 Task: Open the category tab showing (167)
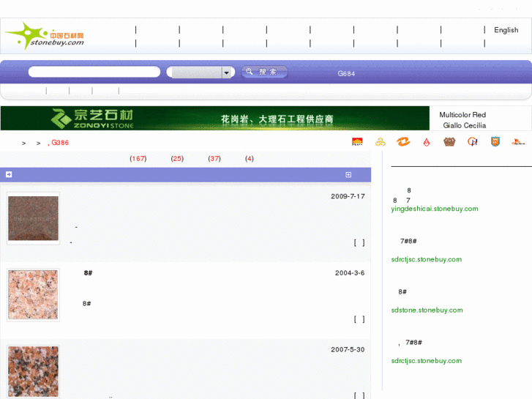tap(138, 158)
